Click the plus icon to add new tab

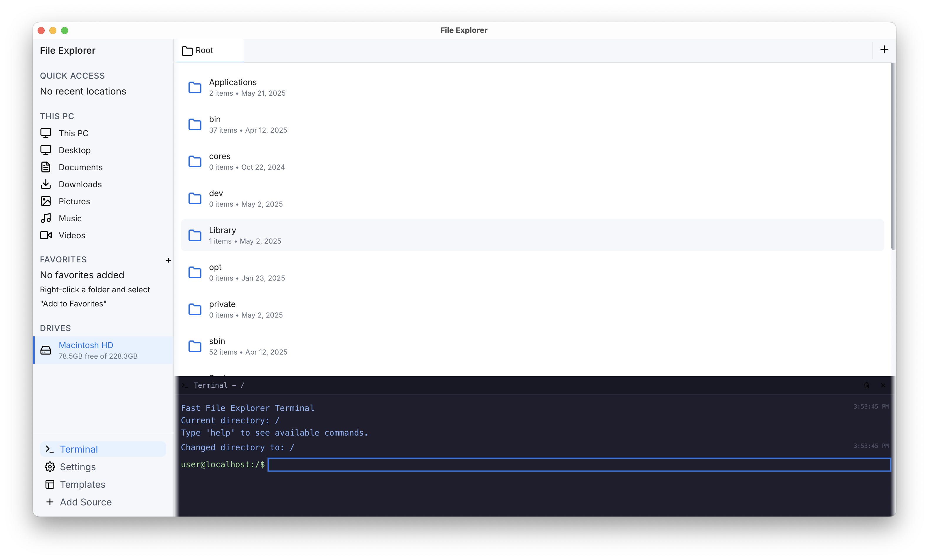pos(884,50)
